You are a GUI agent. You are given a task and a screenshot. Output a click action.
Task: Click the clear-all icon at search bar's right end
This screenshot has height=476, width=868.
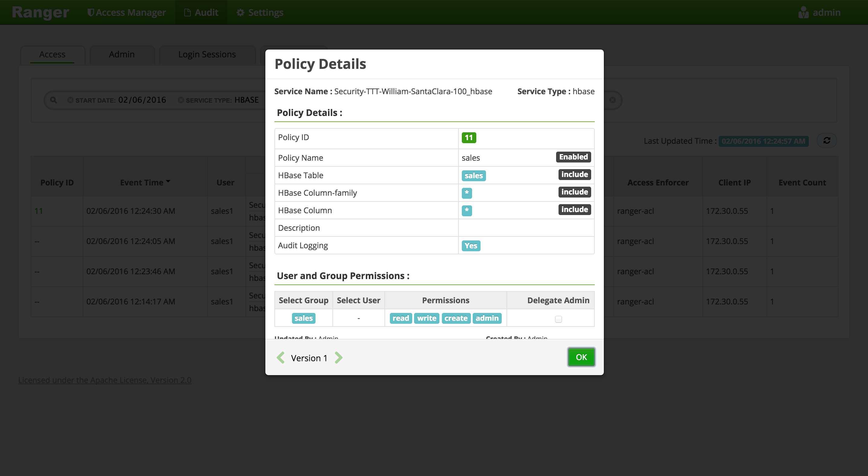(x=613, y=100)
